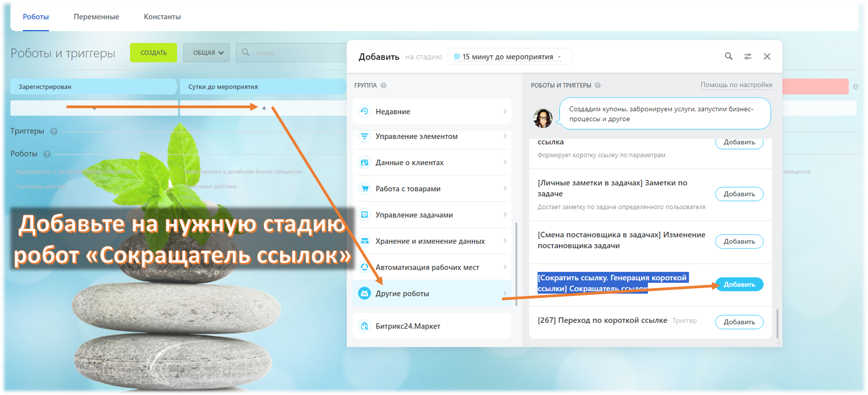Image resolution: width=868 pixels, height=395 pixels.
Task: Select the Другие роботы group
Action: [x=432, y=294]
